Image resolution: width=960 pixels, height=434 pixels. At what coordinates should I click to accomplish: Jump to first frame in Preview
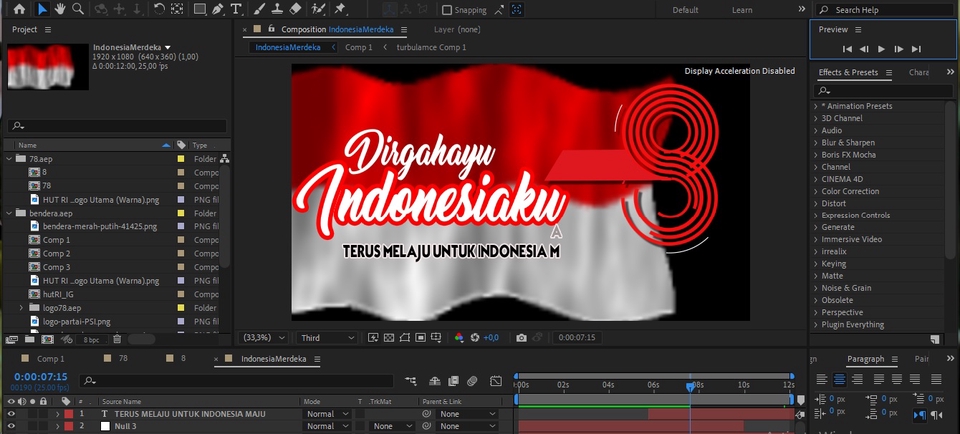coord(847,49)
